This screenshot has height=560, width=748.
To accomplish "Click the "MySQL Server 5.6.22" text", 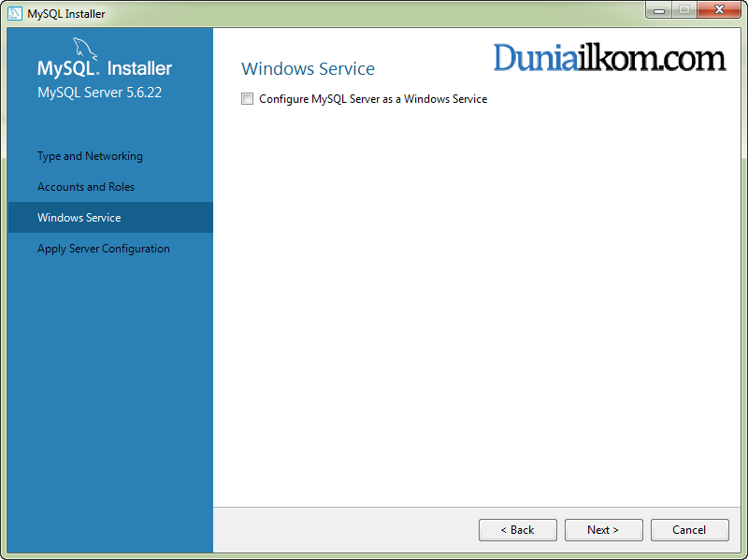I will (100, 92).
